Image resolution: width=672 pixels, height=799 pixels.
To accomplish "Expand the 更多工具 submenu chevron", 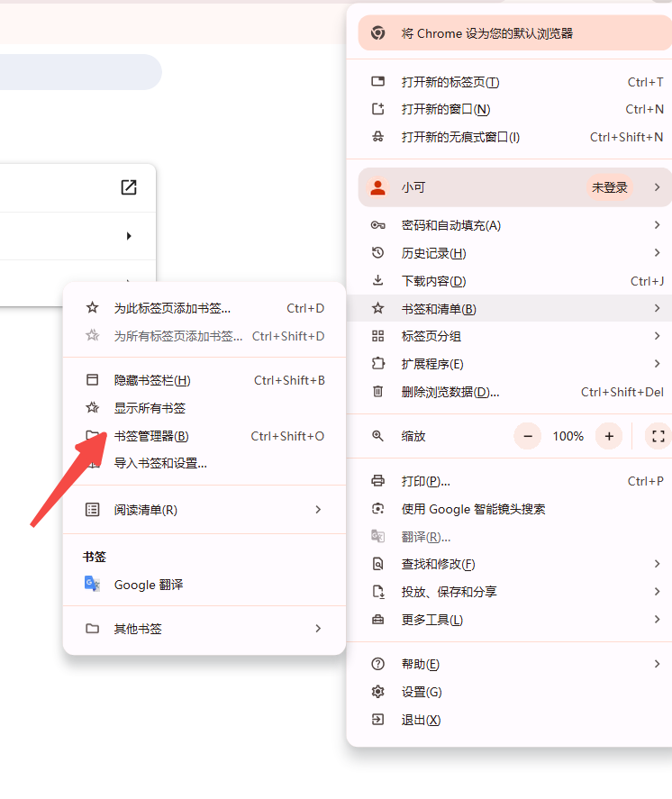I will click(658, 619).
